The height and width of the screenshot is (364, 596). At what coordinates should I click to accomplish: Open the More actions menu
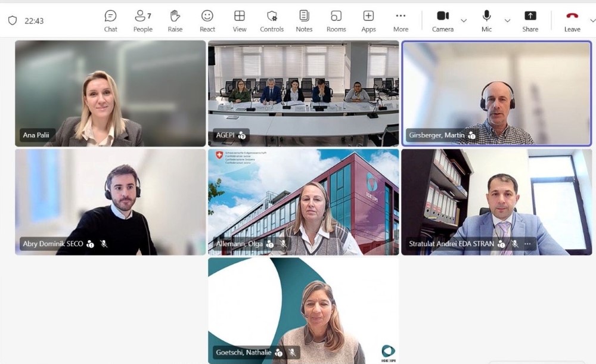[x=401, y=20]
